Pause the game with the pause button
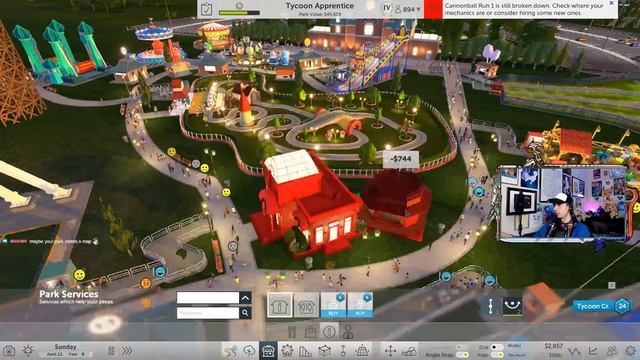This screenshot has height=360, width=640. pyautogui.click(x=111, y=351)
